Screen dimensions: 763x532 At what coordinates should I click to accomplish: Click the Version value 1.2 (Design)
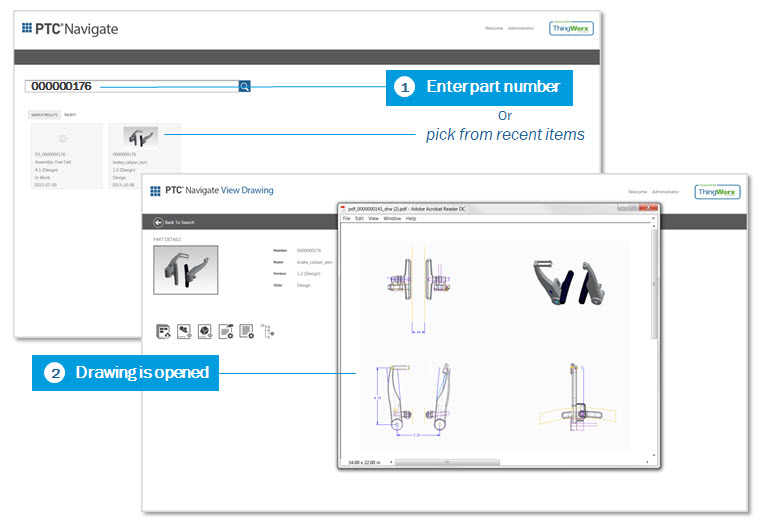coord(309,274)
